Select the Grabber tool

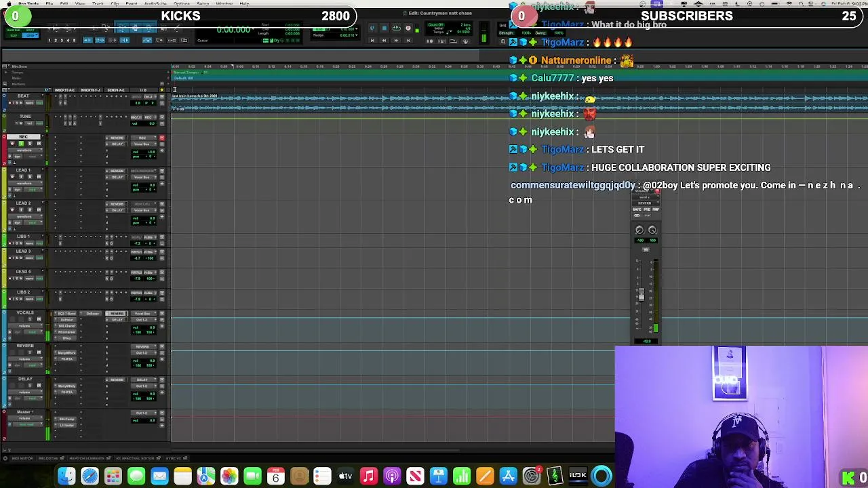149,28
